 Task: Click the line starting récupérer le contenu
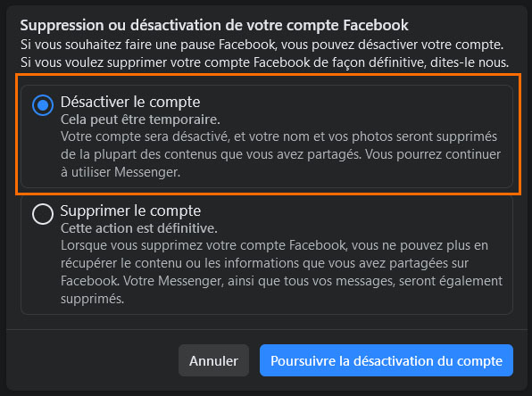coord(264,263)
